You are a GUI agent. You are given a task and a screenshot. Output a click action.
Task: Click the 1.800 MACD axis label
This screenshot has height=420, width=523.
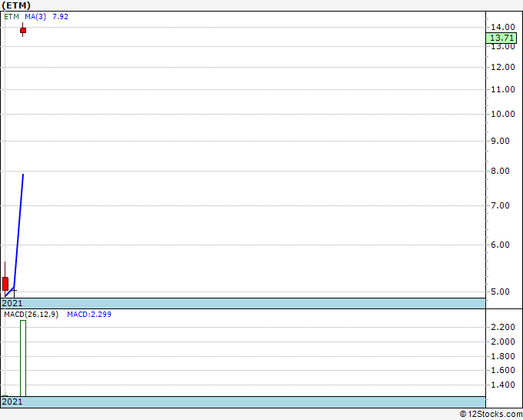point(503,356)
